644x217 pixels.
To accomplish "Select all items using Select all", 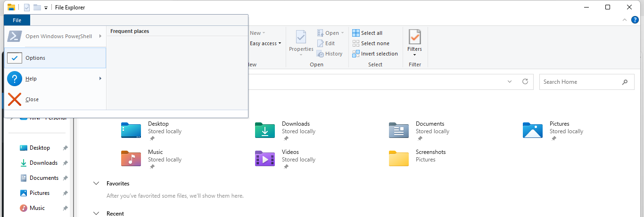I will click(x=367, y=33).
